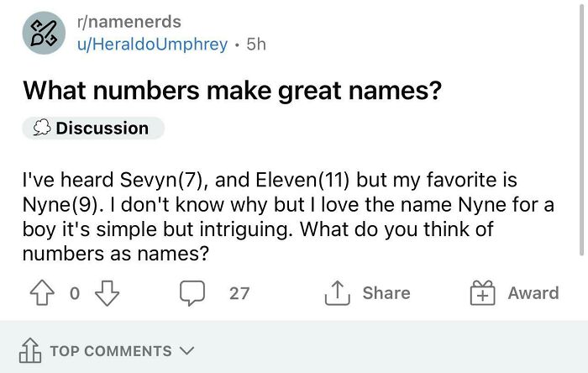Click the post title text
The image size is (588, 373).
[232, 89]
